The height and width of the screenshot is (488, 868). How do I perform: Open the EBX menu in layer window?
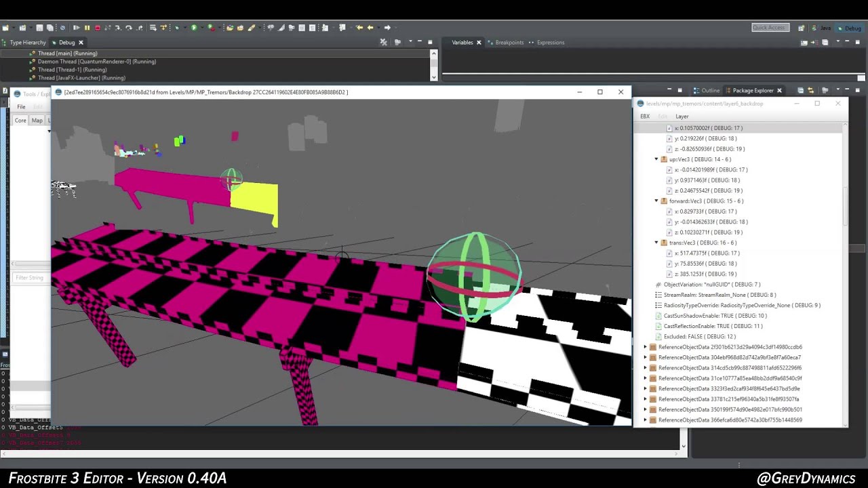645,116
